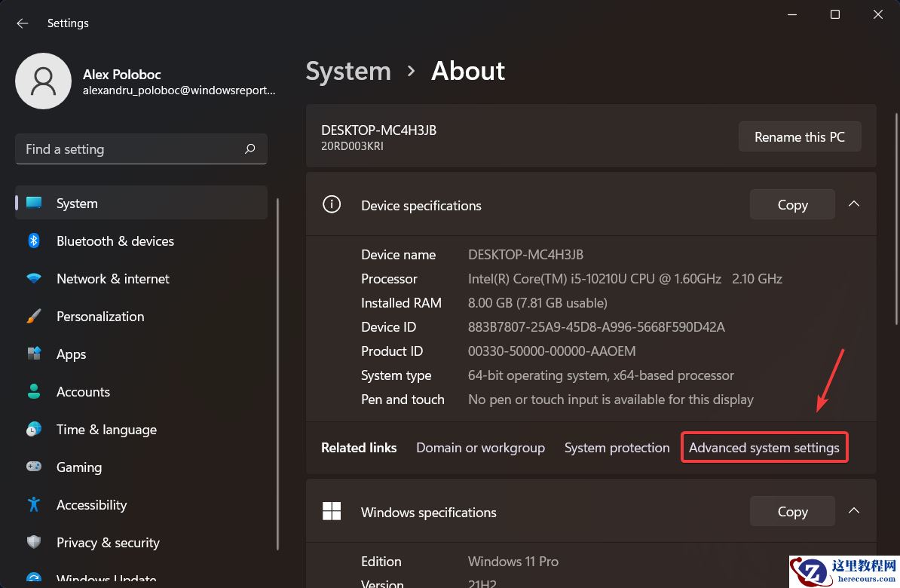Image resolution: width=900 pixels, height=588 pixels.
Task: Open Advanced system settings
Action: (x=764, y=447)
